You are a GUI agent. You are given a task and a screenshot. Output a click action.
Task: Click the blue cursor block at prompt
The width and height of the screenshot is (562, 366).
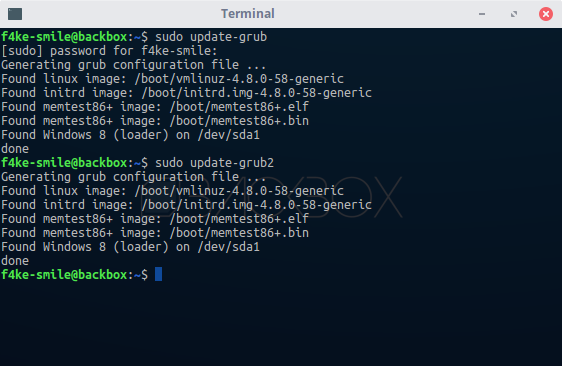click(158, 274)
